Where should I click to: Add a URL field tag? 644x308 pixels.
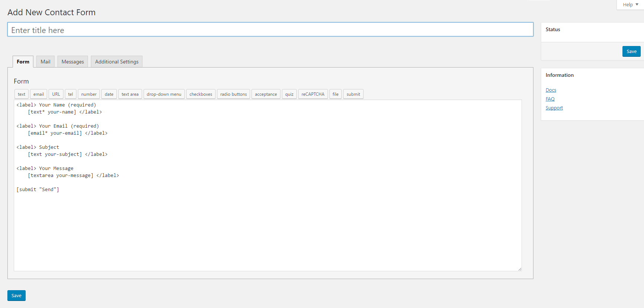pyautogui.click(x=56, y=94)
